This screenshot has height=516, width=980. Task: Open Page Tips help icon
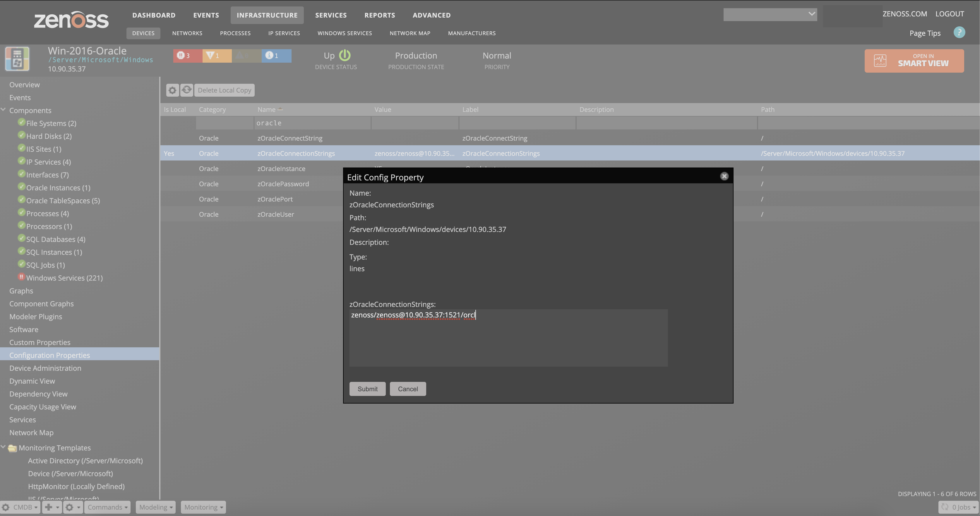(x=959, y=33)
